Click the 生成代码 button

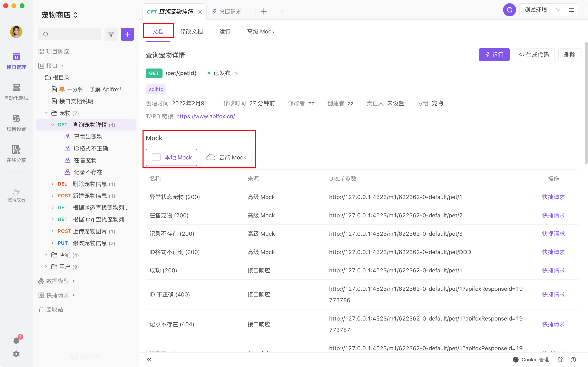click(x=533, y=55)
